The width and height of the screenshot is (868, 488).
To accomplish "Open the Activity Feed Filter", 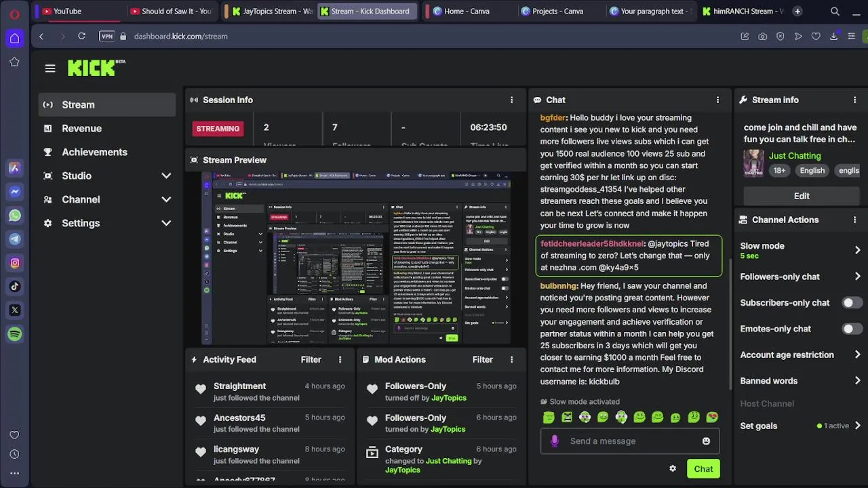I will click(311, 359).
